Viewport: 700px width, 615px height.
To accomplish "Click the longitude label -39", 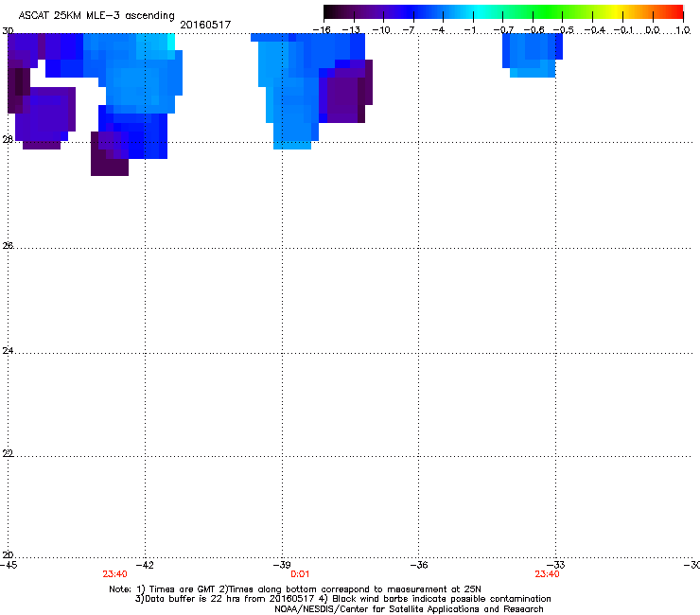I will (x=282, y=566).
